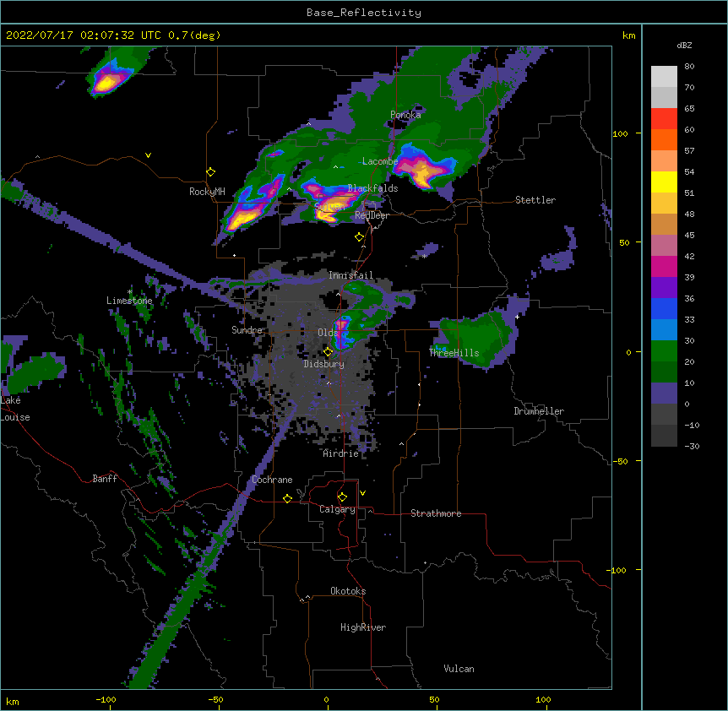Click the Louise label
Screen dimensions: 728x711
[x=15, y=417]
